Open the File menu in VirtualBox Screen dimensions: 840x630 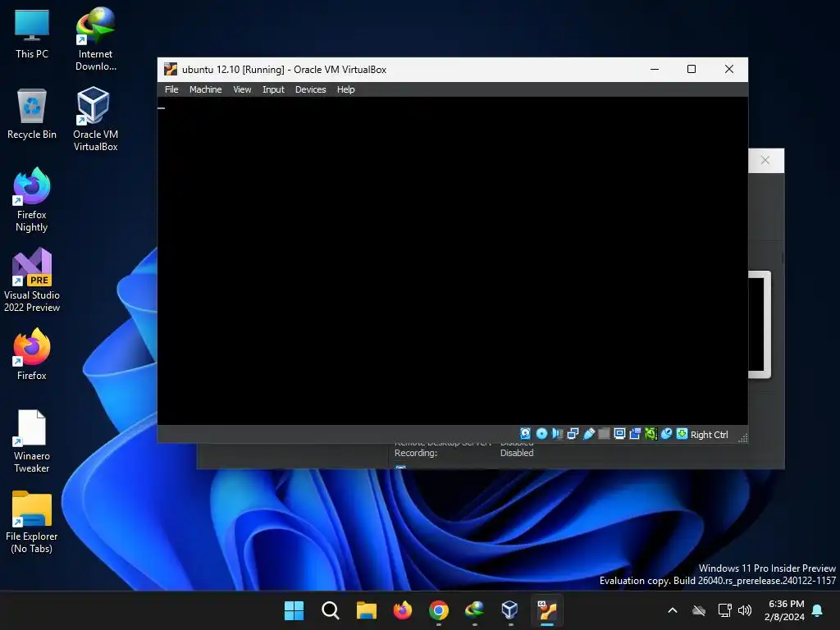tap(171, 89)
